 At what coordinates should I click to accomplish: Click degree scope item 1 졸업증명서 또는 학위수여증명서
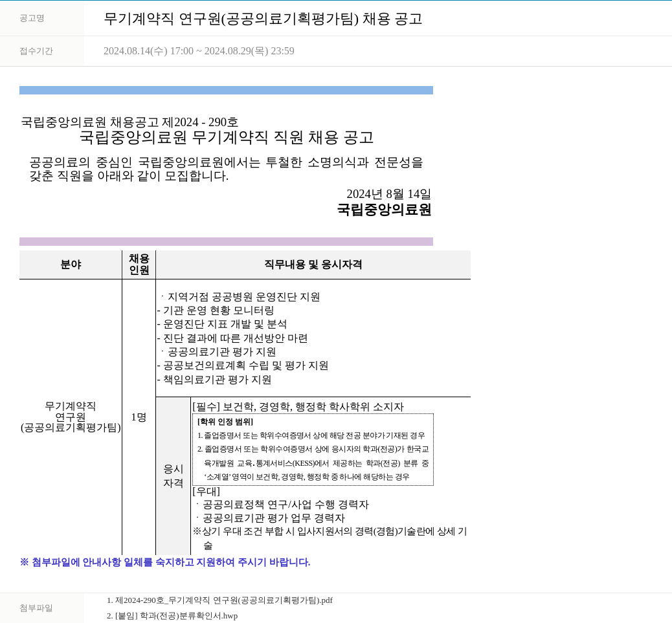tap(311, 435)
